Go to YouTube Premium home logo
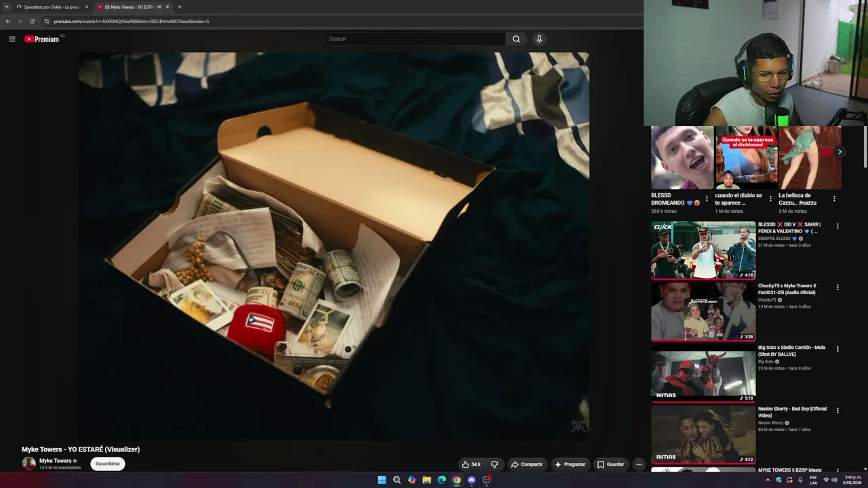Image resolution: width=868 pixels, height=488 pixels. pyautogui.click(x=43, y=39)
